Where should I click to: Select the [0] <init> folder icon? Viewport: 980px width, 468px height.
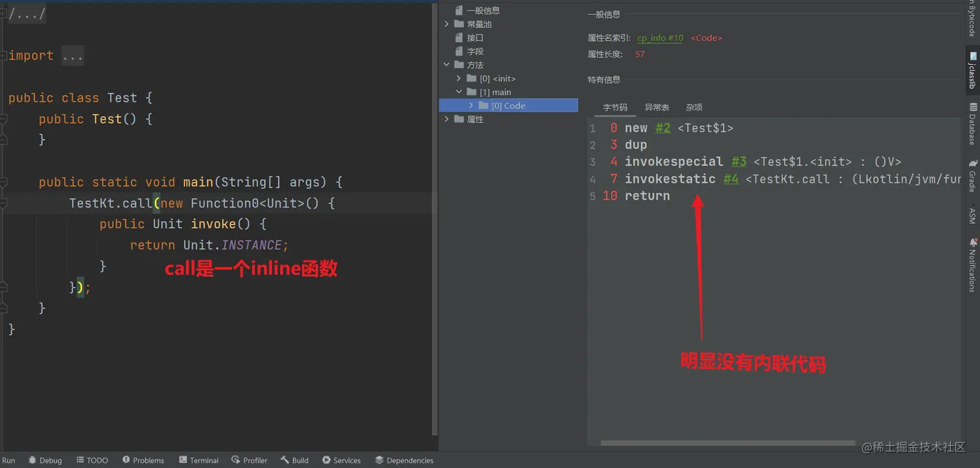tap(471, 78)
